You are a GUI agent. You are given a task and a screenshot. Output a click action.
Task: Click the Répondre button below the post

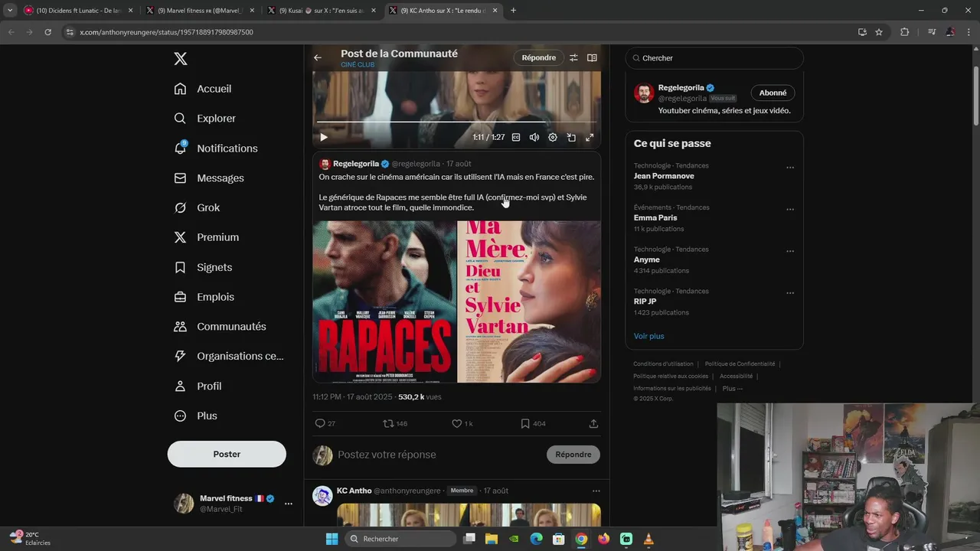click(x=573, y=455)
